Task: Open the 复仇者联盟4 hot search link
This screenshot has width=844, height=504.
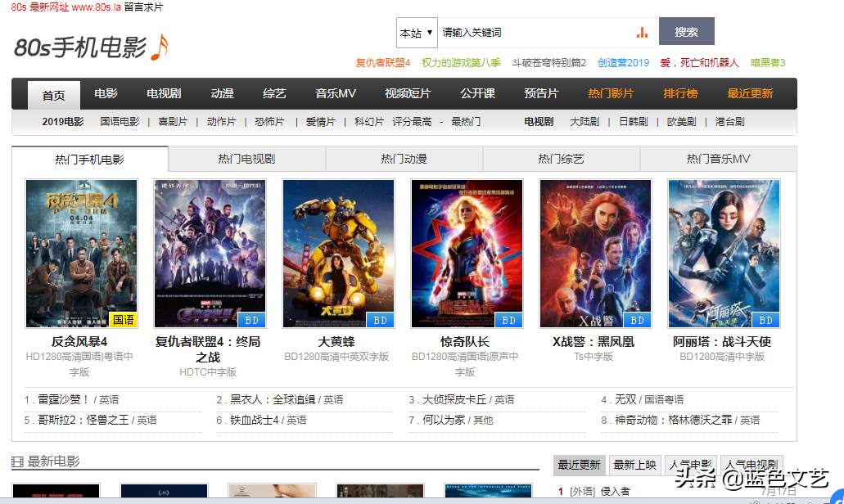Action: (383, 62)
